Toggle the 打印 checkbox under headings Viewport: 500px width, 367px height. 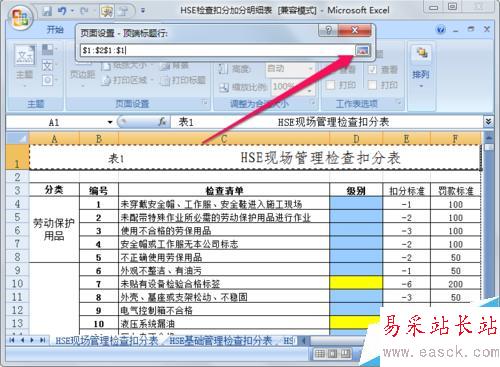click(x=373, y=85)
